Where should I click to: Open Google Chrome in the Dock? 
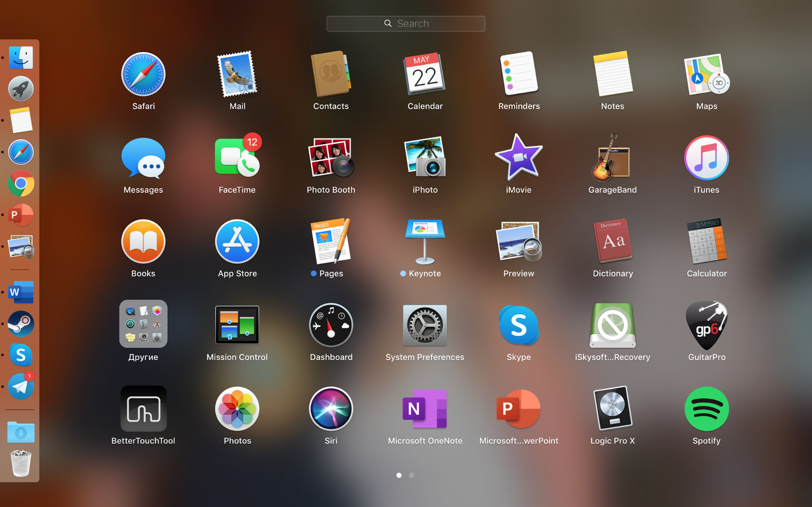click(x=21, y=183)
